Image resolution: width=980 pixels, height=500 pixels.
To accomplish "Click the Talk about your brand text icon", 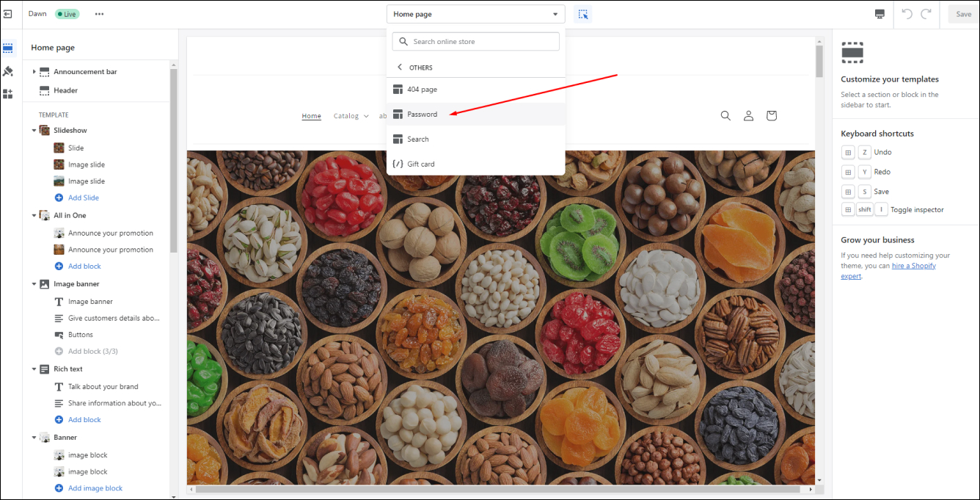I will click(59, 387).
